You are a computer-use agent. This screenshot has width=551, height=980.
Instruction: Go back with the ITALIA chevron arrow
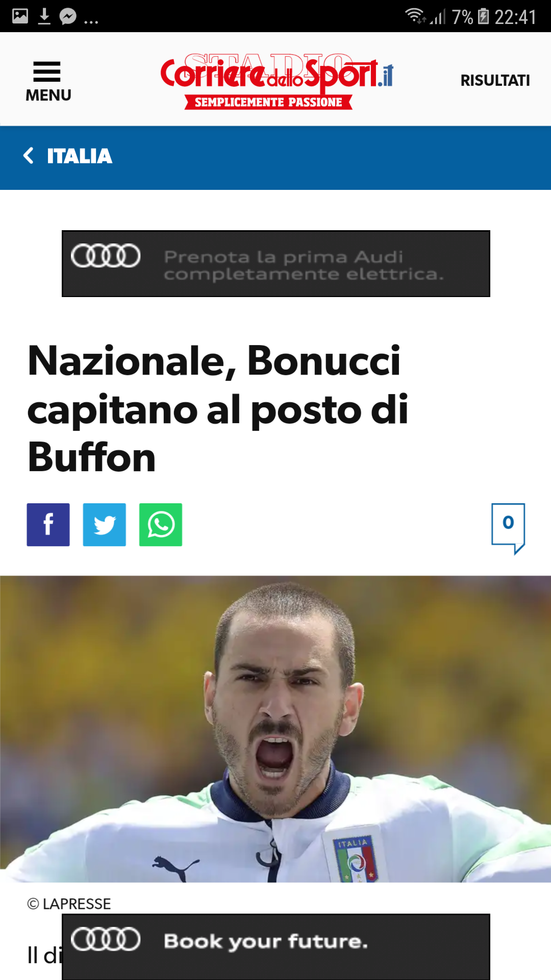[x=29, y=156]
